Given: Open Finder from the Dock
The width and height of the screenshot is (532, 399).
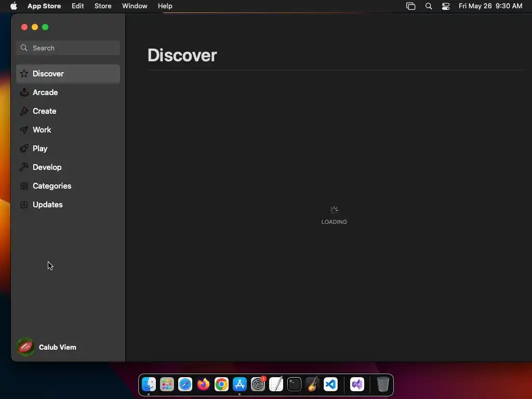Looking at the screenshot, I should pyautogui.click(x=149, y=384).
